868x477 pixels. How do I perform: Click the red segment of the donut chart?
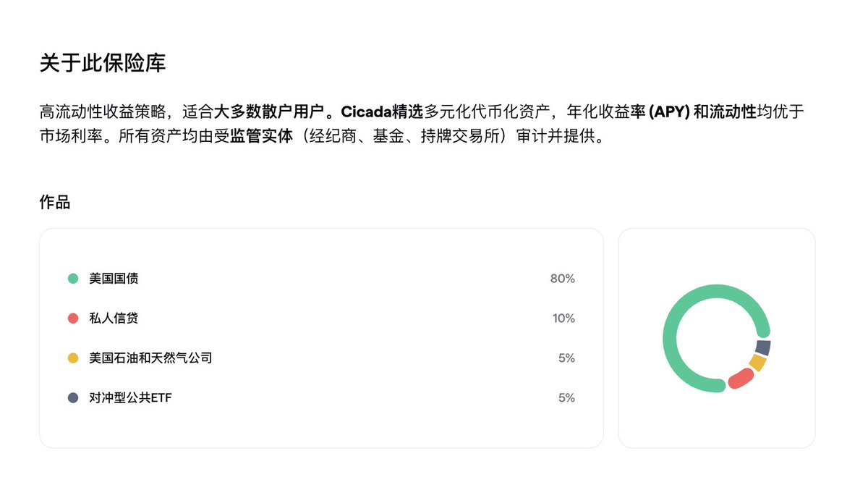740,379
